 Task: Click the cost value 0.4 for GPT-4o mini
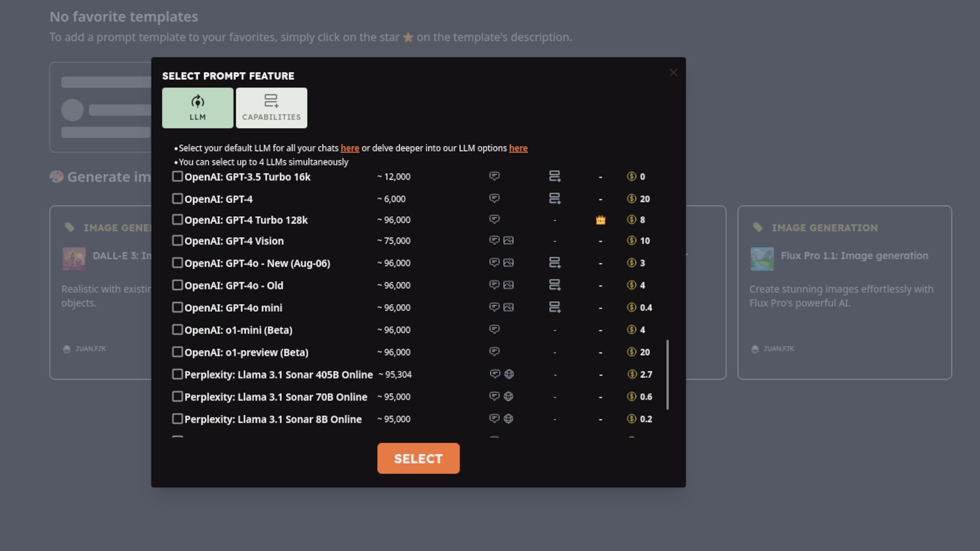tap(646, 308)
